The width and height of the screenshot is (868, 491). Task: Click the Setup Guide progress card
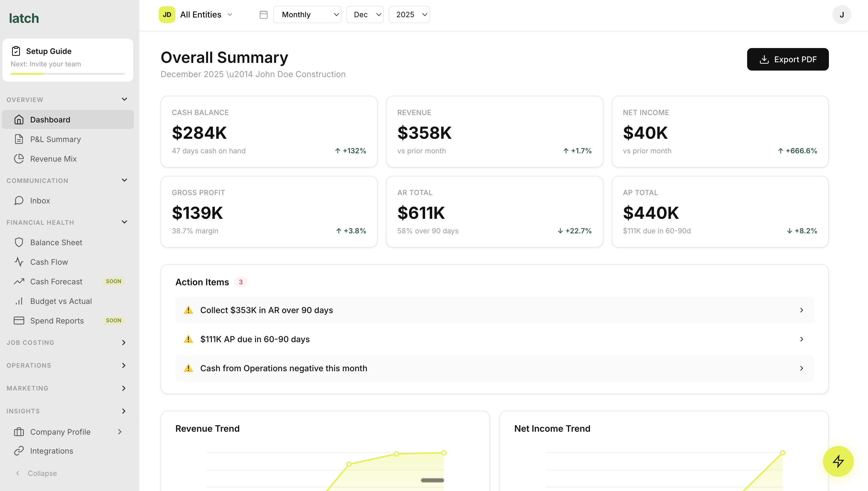coord(68,60)
